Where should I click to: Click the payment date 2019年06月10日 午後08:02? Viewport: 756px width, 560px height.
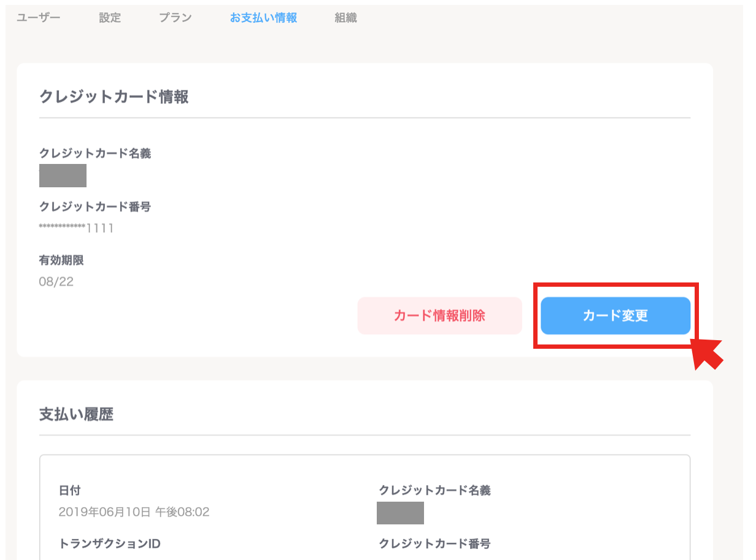click(x=134, y=511)
